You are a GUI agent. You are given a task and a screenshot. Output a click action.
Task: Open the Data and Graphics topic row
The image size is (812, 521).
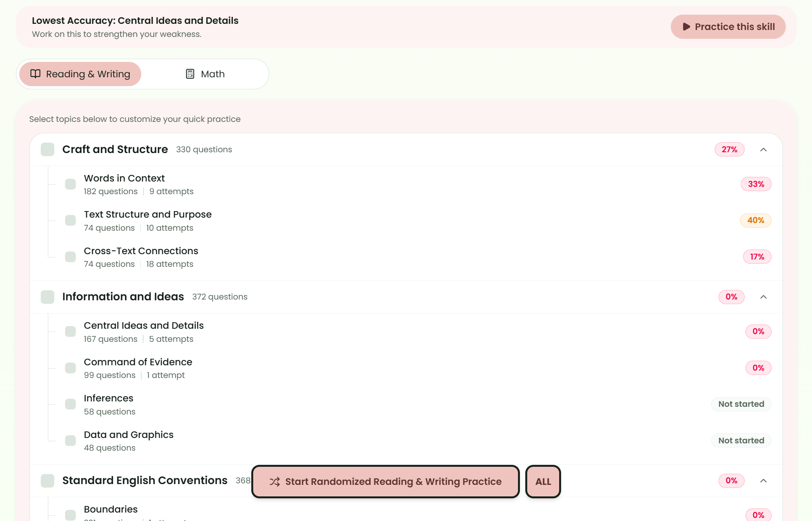406,441
